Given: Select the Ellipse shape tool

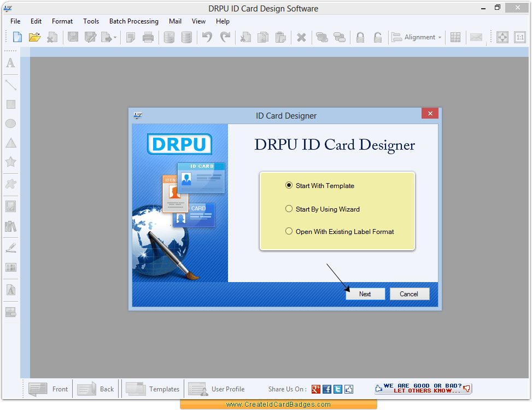Looking at the screenshot, I should click(x=11, y=124).
